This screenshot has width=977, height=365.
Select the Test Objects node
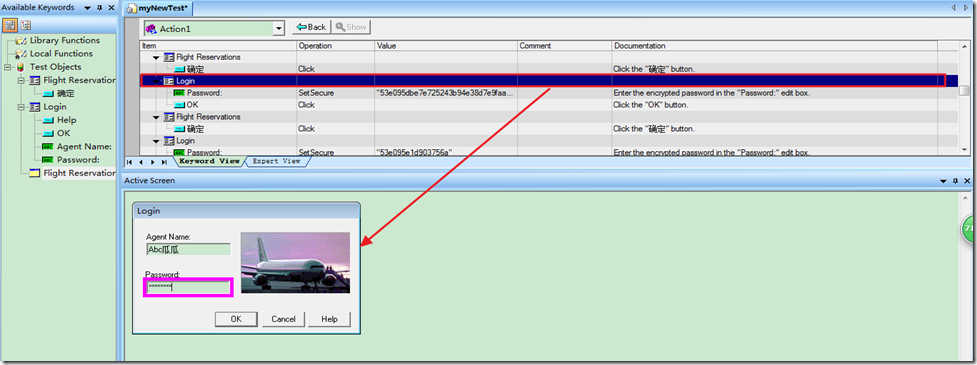pyautogui.click(x=55, y=67)
